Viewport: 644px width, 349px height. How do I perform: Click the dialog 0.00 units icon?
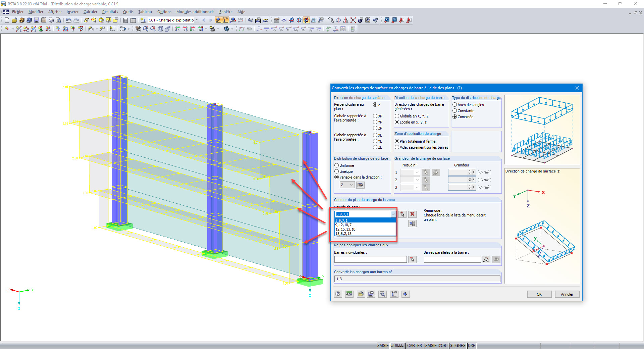tap(349, 294)
